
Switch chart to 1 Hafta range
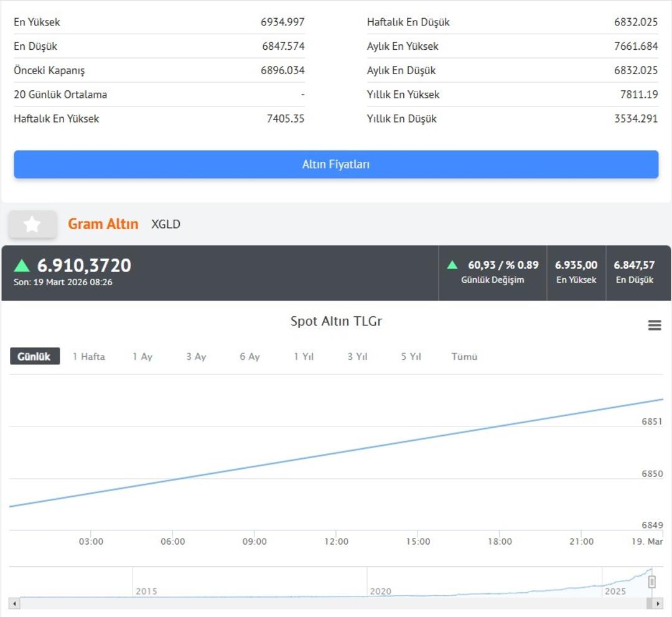(x=89, y=357)
